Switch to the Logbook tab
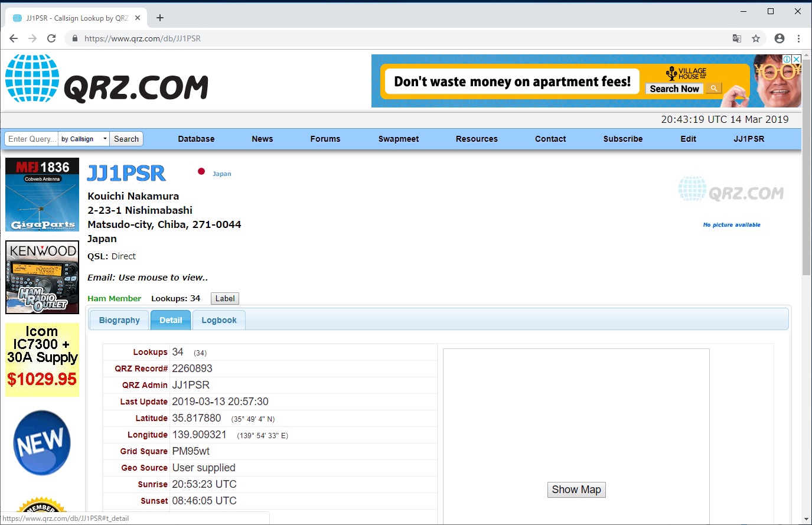Viewport: 812px width, 525px height. [219, 319]
